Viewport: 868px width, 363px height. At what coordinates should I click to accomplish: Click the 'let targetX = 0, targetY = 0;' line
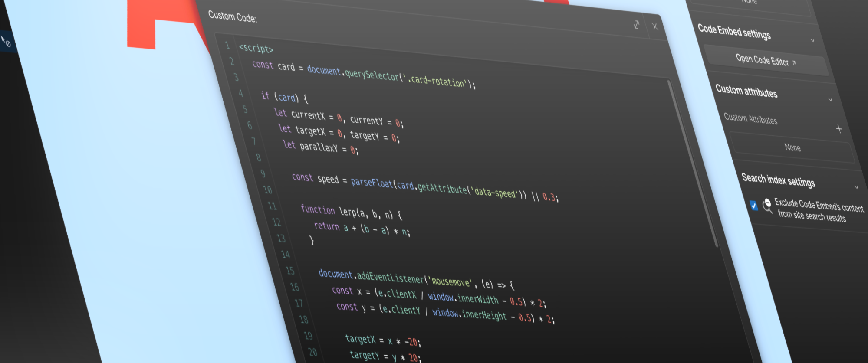[x=339, y=133]
